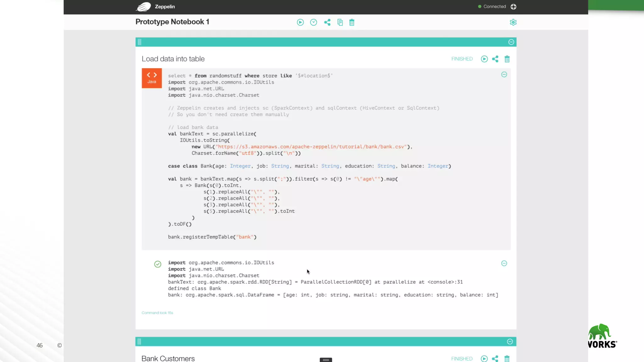This screenshot has width=644, height=362.
Task: Hide the output results section
Action: [504, 263]
